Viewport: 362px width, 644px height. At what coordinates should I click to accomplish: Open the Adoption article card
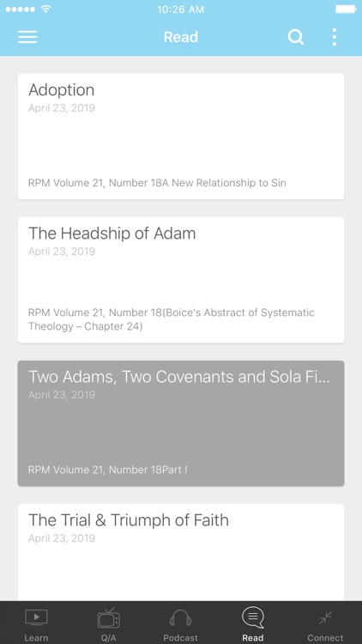(x=181, y=137)
